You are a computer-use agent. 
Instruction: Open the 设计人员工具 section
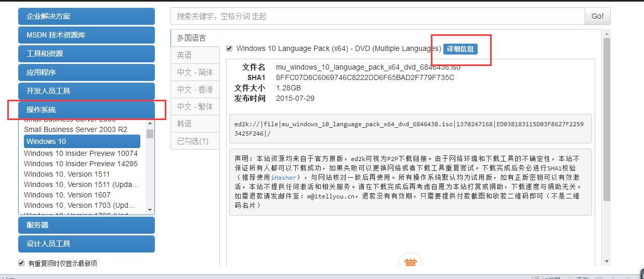(86, 244)
